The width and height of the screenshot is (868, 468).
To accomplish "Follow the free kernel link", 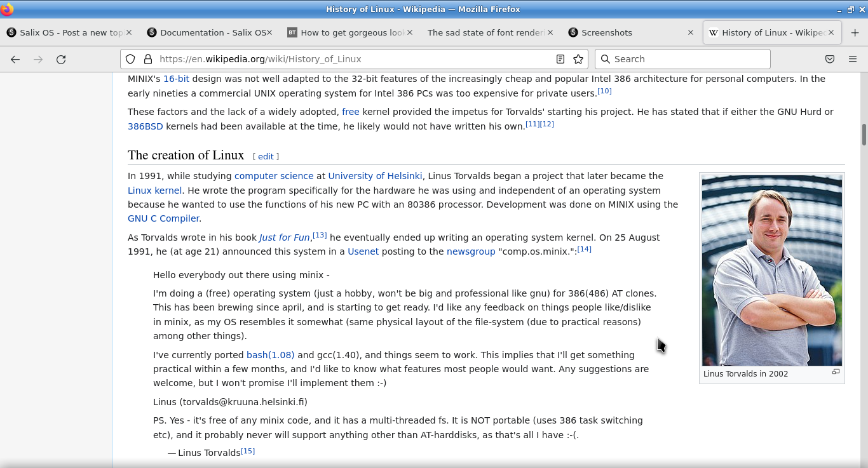I will (x=351, y=112).
